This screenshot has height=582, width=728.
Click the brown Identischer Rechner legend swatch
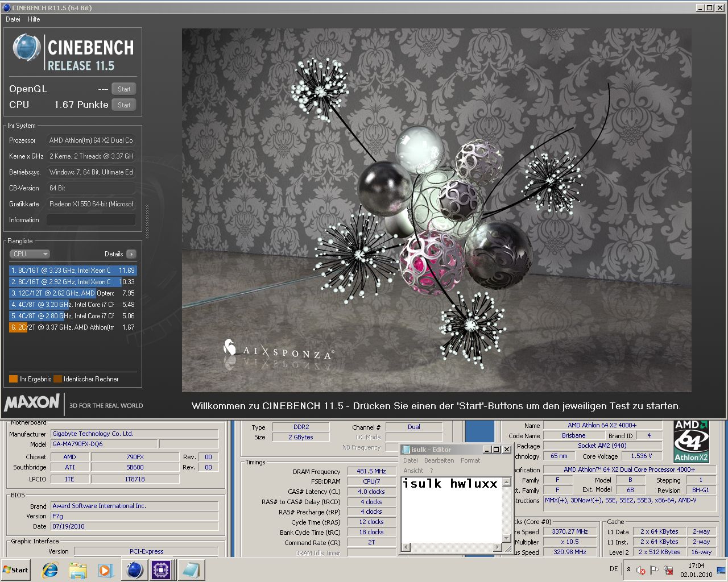click(x=57, y=379)
